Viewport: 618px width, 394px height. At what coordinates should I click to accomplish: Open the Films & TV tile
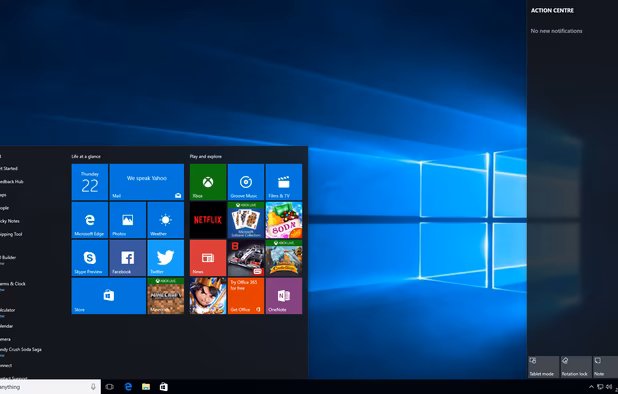click(284, 182)
